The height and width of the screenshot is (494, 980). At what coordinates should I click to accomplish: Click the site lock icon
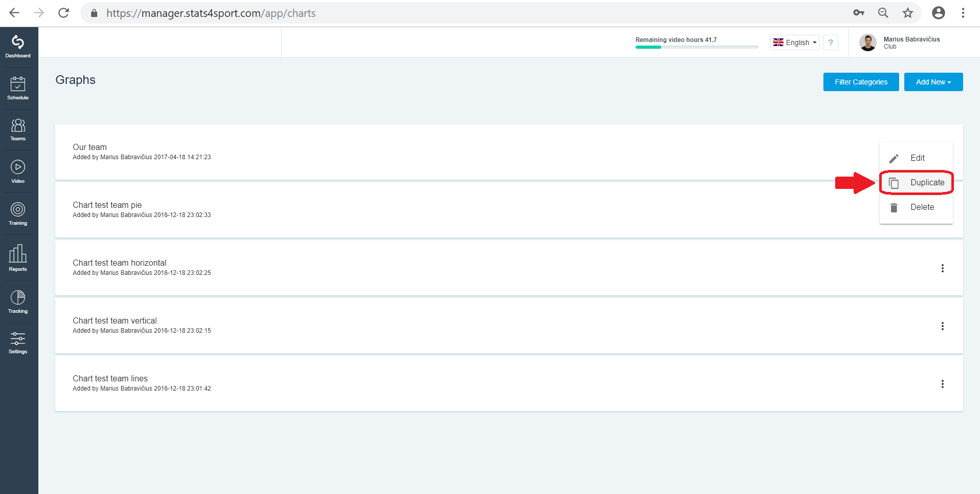pyautogui.click(x=94, y=13)
